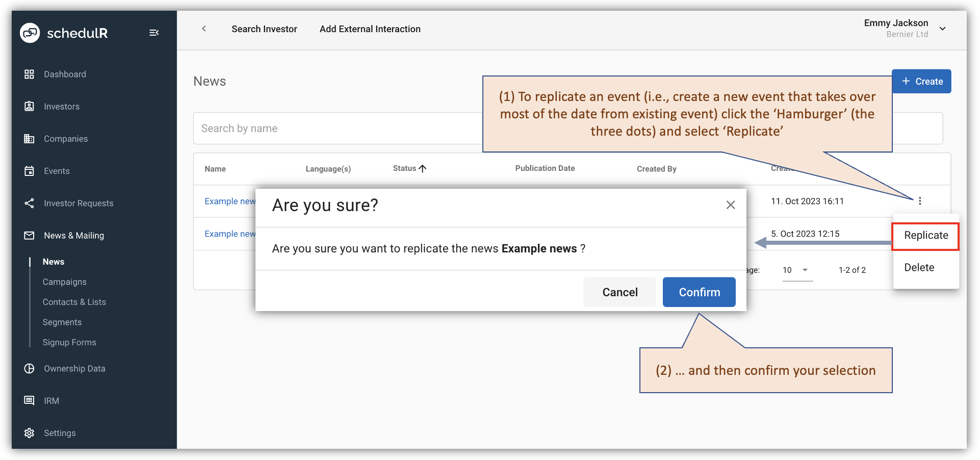Select the Ownership Data globe icon
This screenshot has height=460, width=980.
(x=29, y=368)
